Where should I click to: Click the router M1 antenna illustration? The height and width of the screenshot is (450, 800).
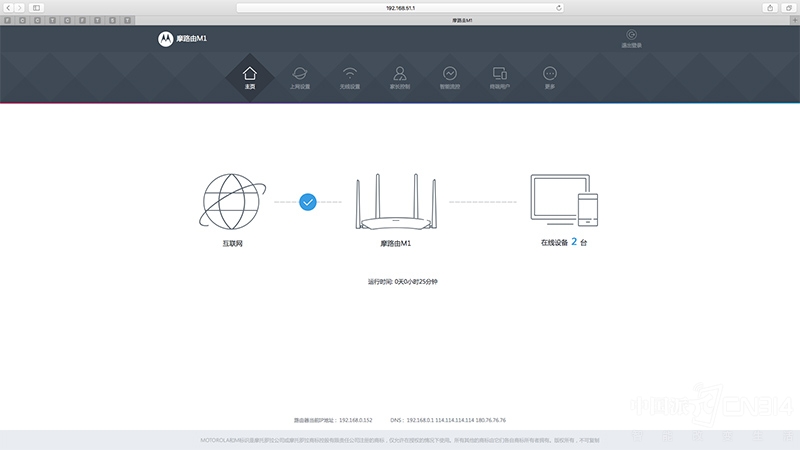tap(396, 202)
